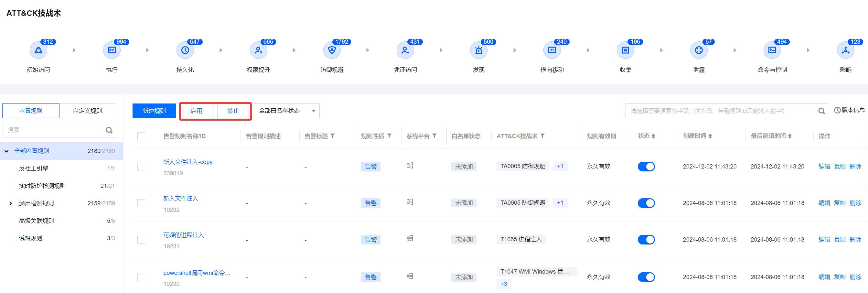Image resolution: width=868 pixels, height=293 pixels.
Task: Open the 凭证访问 tactic icon
Action: click(x=405, y=50)
